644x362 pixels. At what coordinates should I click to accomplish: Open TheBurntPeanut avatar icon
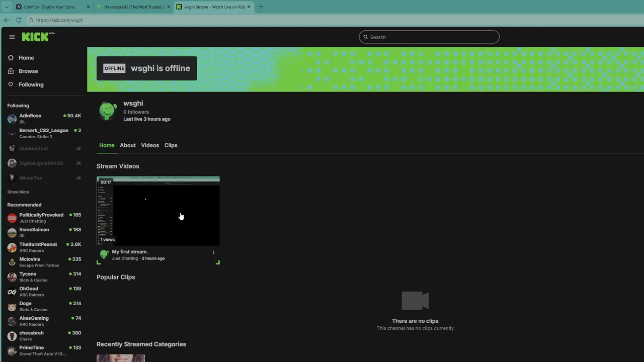pos(12,247)
